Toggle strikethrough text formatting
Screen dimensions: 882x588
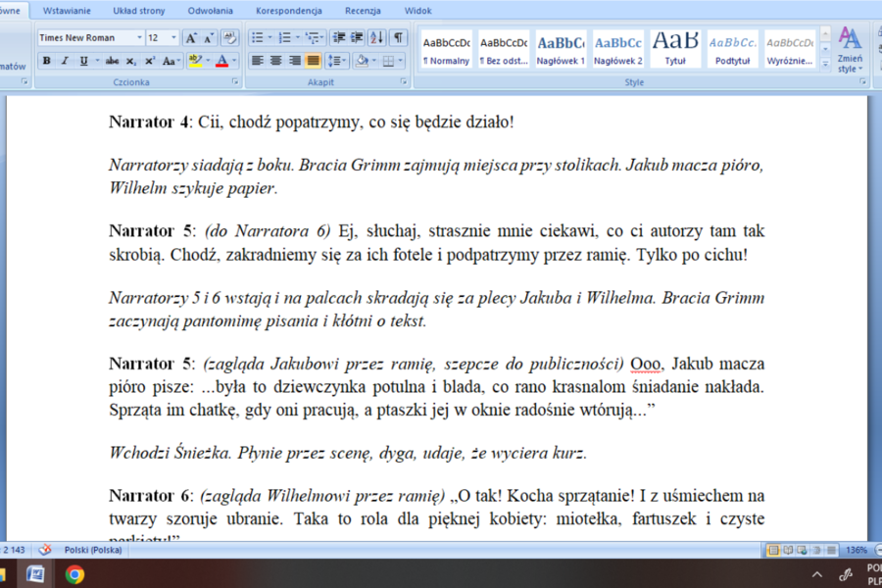[x=111, y=61]
